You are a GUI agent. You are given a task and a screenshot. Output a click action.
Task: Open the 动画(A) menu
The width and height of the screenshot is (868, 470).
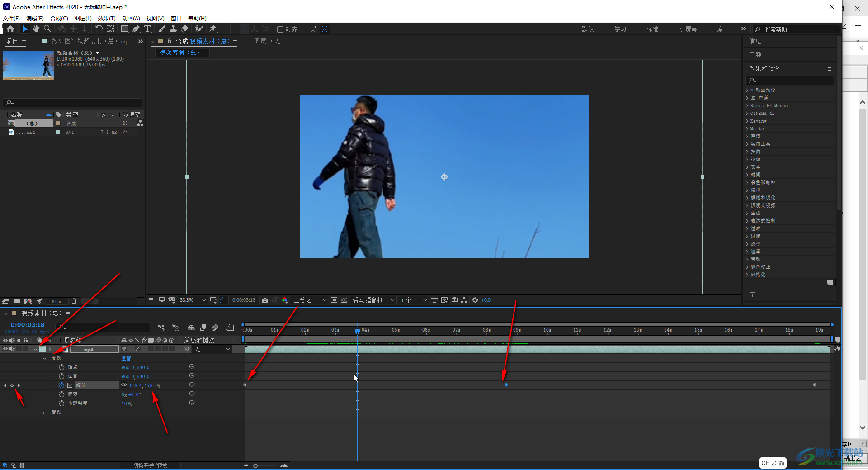[x=131, y=19]
